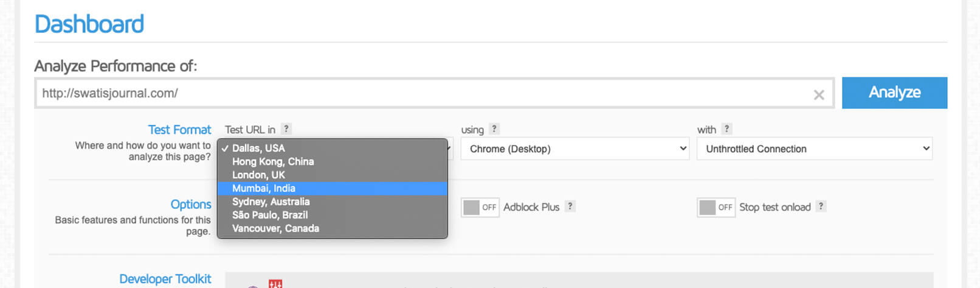Open help icon next to 'using'

click(494, 129)
